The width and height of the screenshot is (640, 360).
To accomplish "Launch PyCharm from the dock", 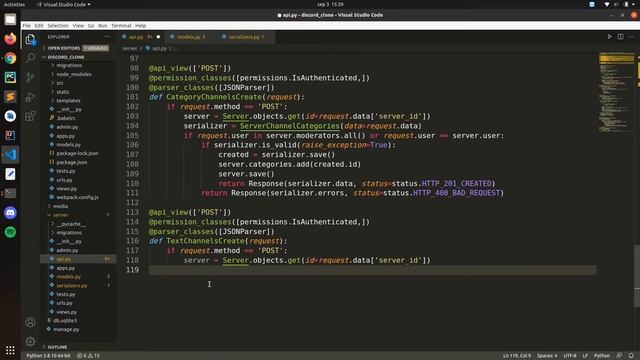I will tap(10, 77).
